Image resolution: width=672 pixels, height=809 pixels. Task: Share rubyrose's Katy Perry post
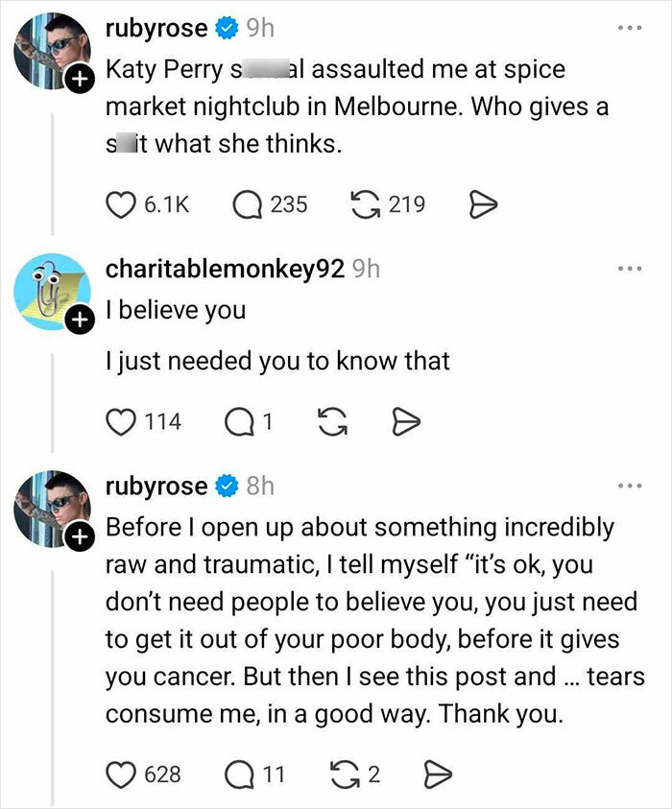pos(485,203)
